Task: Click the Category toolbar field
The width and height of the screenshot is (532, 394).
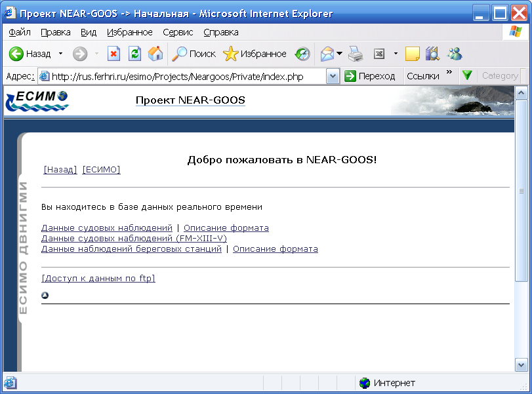Action: tap(499, 76)
